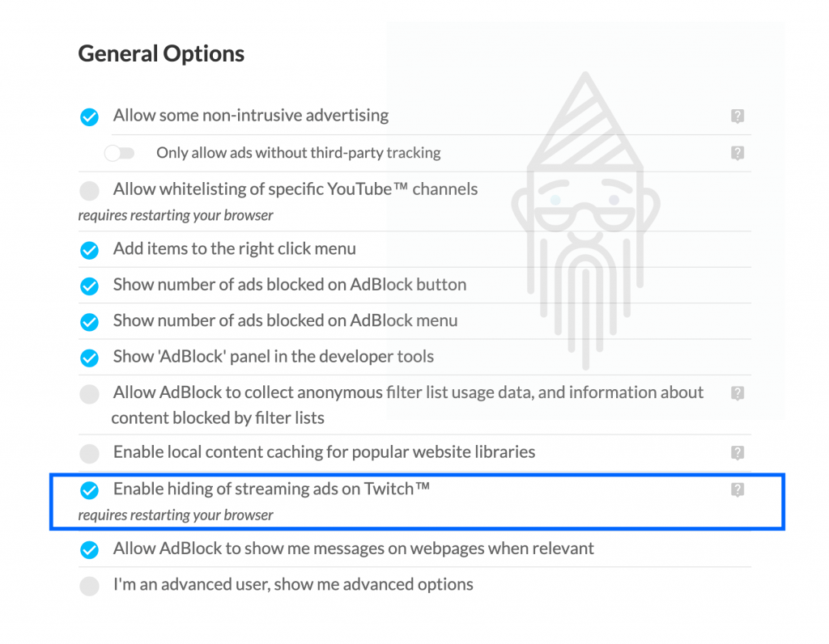Uncheck show ads blocked on AdBlock menu
This screenshot has width=829, height=644.
[89, 322]
